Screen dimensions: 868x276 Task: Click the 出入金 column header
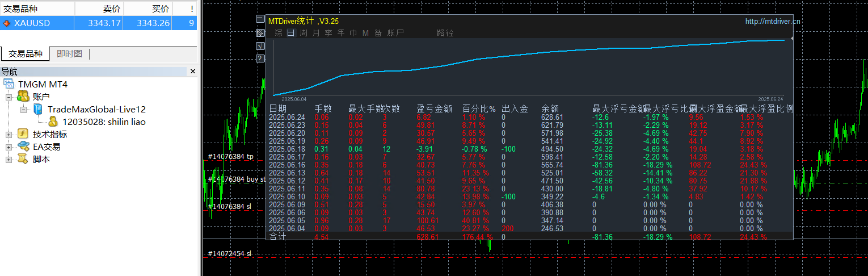(x=515, y=108)
